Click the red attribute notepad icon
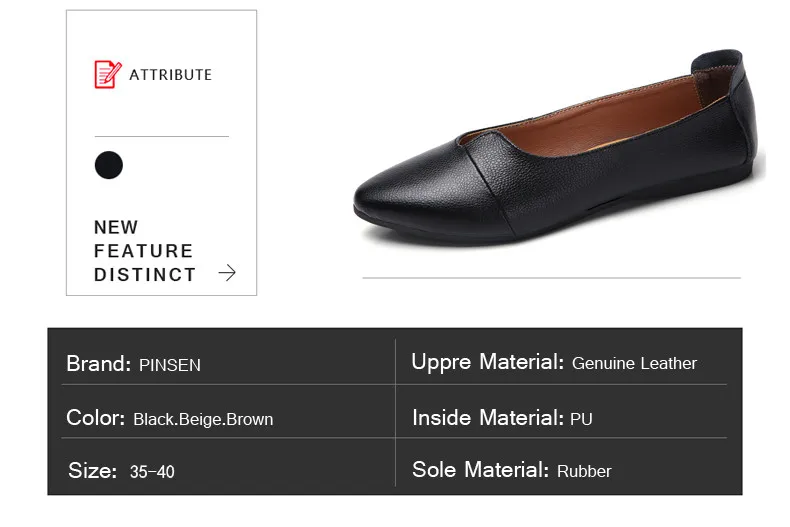790x527 pixels. 108,75
